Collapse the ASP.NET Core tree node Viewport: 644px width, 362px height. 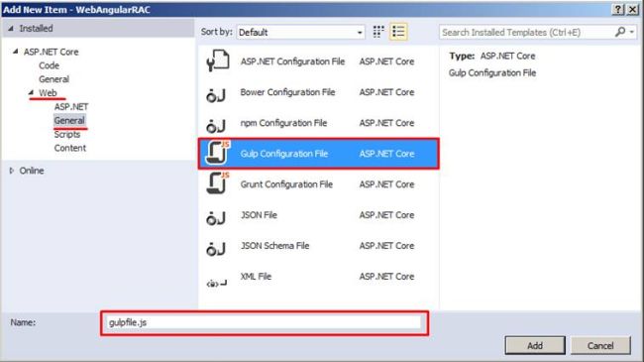(15, 52)
